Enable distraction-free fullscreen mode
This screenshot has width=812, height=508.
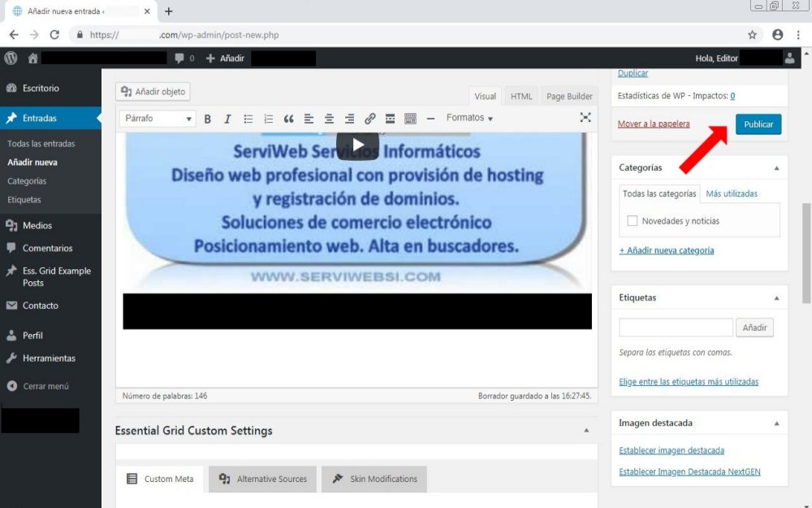[585, 118]
